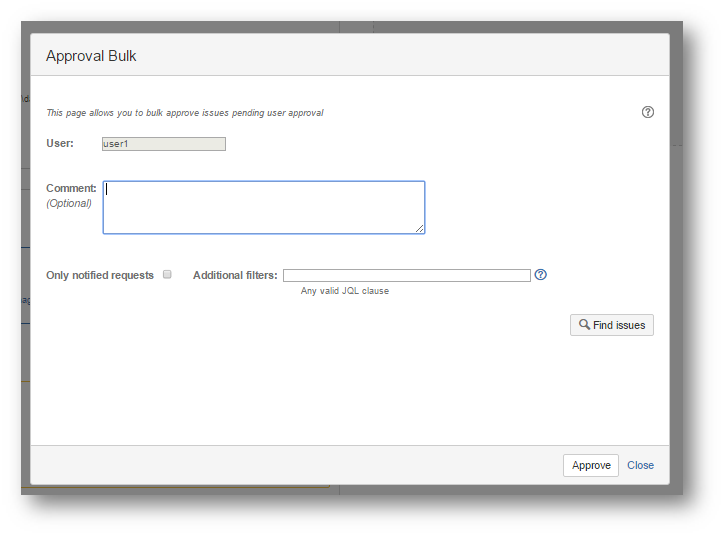
Task: Select the Approval Bulk dialog title
Action: (91, 56)
